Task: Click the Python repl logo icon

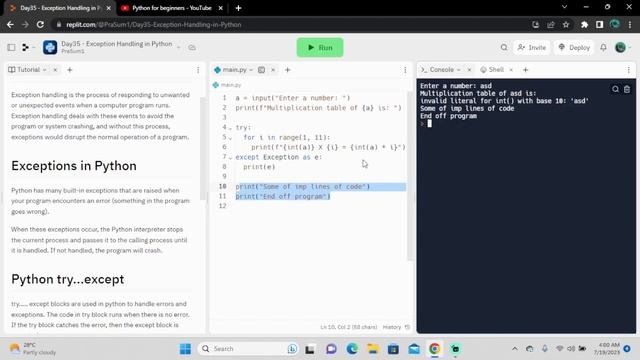Action: click(x=50, y=47)
